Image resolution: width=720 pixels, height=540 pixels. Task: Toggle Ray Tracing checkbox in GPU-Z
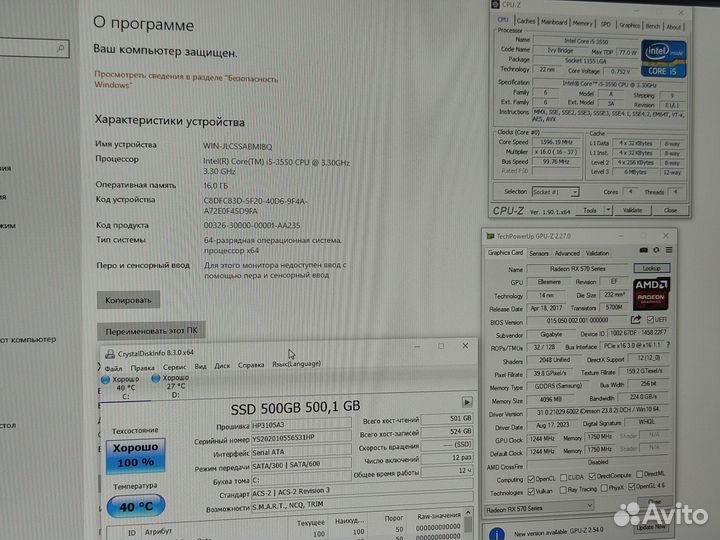[562, 490]
